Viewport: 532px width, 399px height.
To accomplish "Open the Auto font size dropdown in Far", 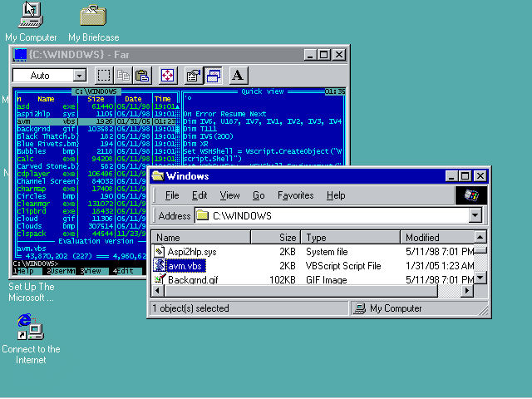I will 80,76.
